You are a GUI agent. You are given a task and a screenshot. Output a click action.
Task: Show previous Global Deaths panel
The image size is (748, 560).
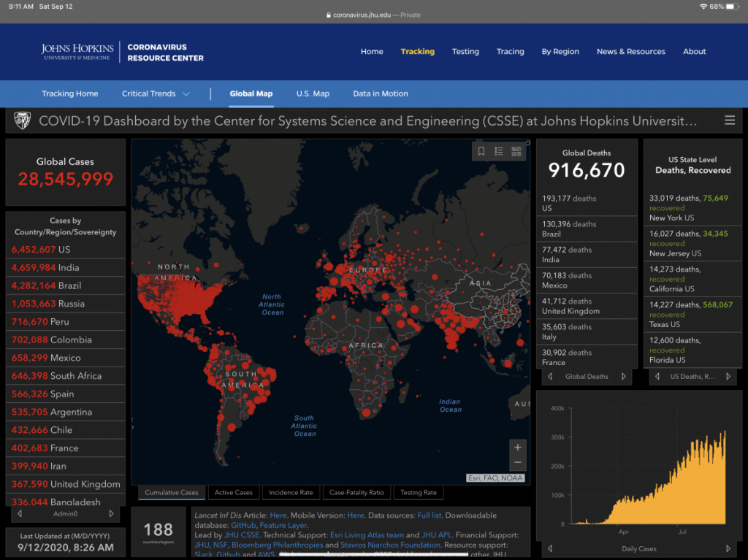[550, 376]
